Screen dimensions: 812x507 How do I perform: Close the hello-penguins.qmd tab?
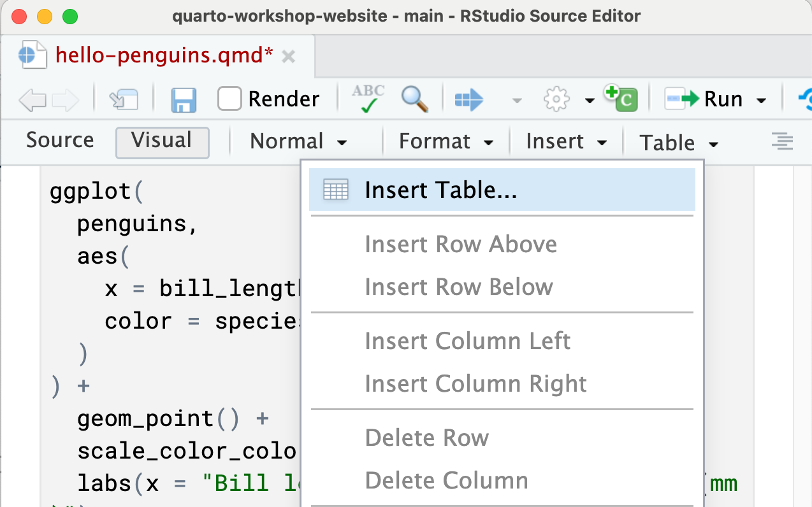coord(288,57)
